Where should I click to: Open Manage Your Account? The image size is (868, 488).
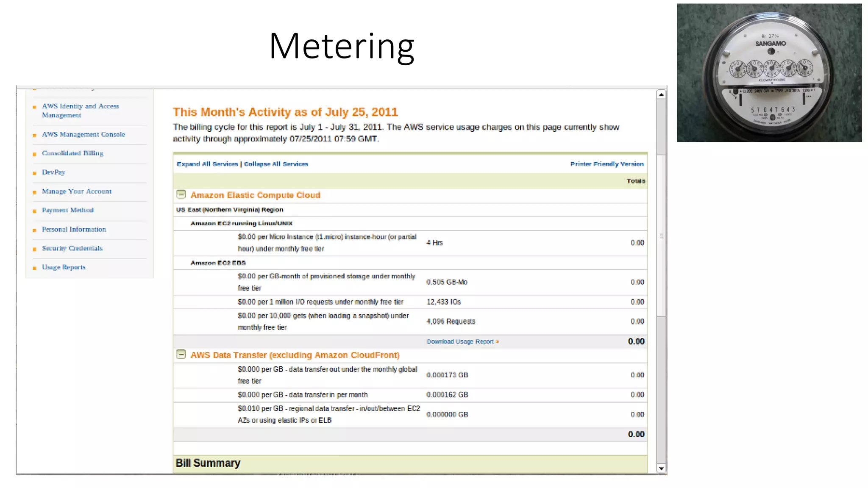pyautogui.click(x=77, y=191)
